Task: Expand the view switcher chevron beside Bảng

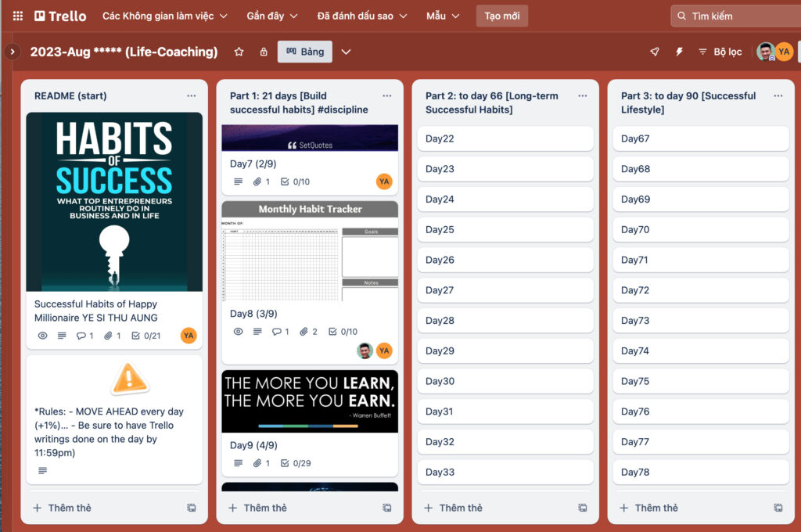Action: [346, 52]
